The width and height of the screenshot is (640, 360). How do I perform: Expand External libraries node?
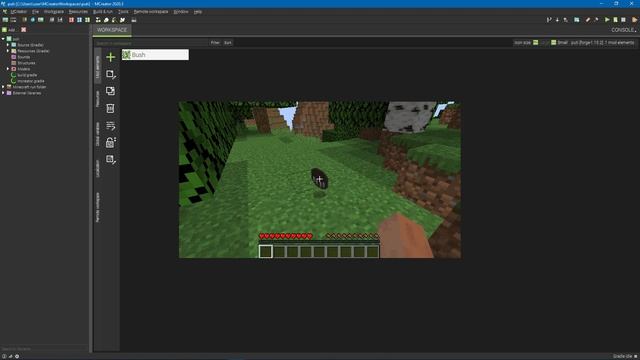pyautogui.click(x=3, y=93)
